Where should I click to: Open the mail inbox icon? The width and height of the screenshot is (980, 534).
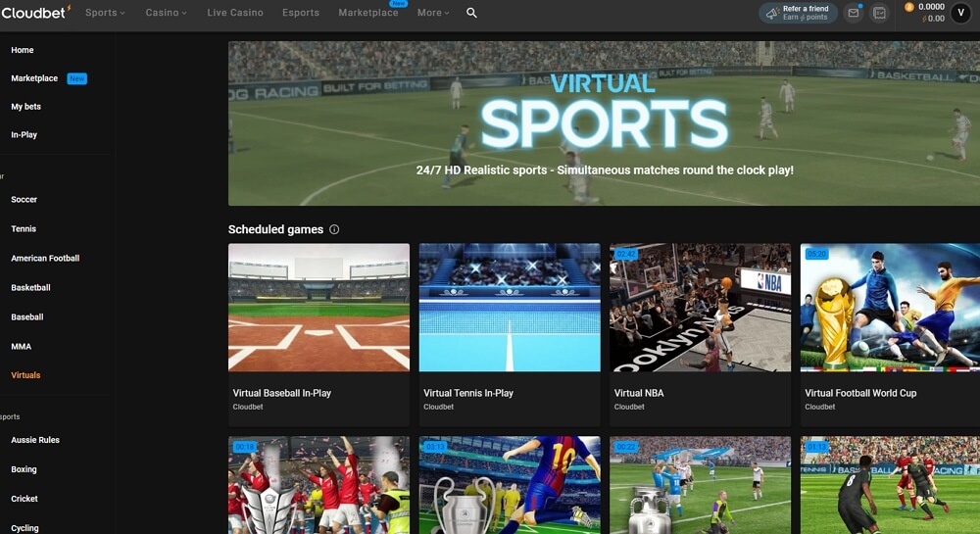coord(854,13)
